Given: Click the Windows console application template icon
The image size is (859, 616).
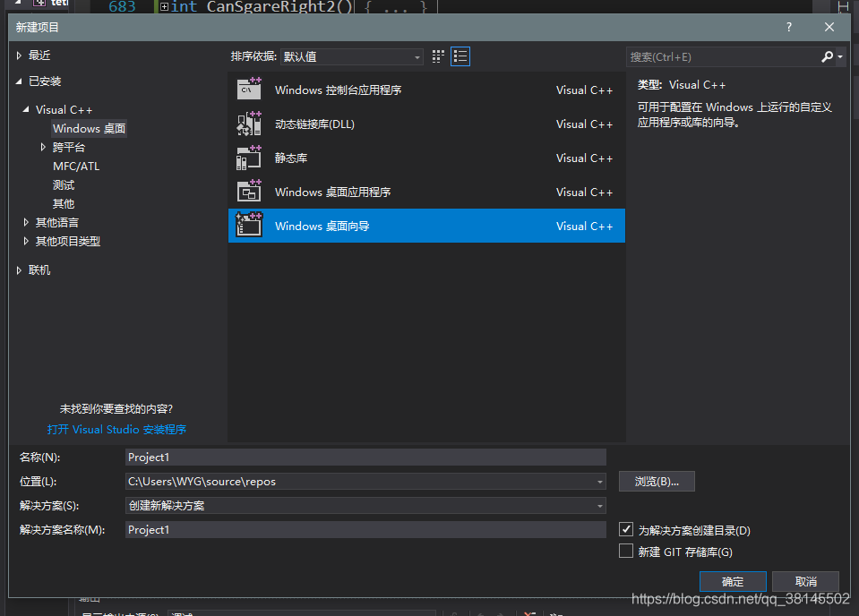Looking at the screenshot, I should pos(249,90).
